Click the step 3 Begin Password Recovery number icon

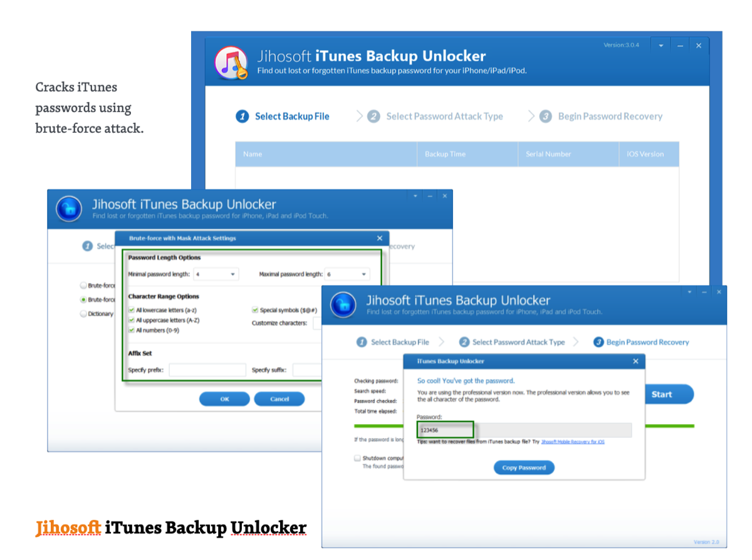pos(546,117)
